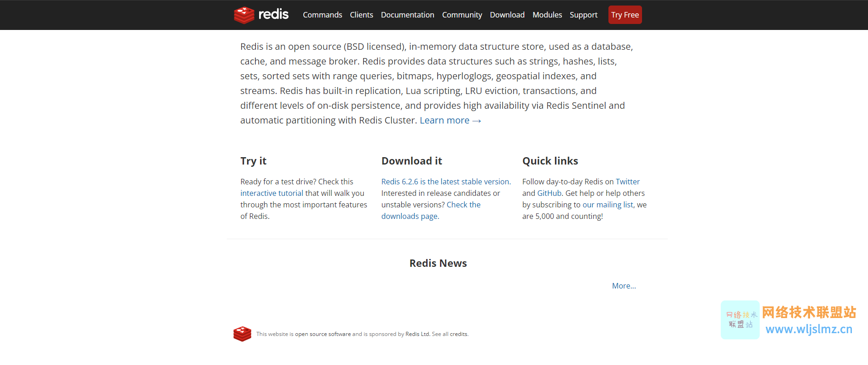
Task: Visit the Twitter link in Quick links
Action: click(x=628, y=182)
